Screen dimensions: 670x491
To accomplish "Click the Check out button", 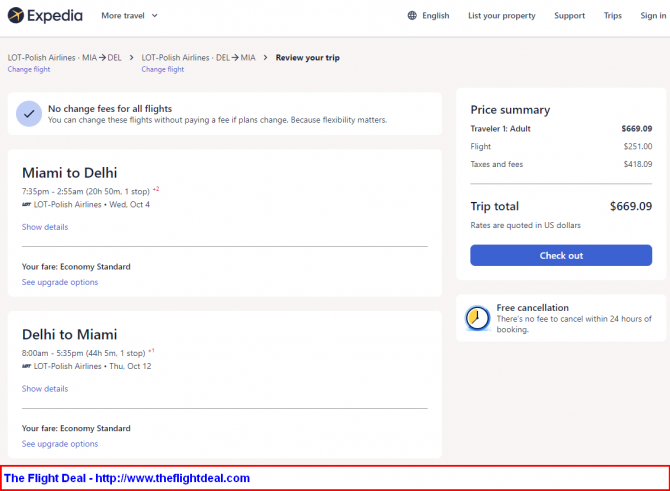I will click(x=561, y=256).
